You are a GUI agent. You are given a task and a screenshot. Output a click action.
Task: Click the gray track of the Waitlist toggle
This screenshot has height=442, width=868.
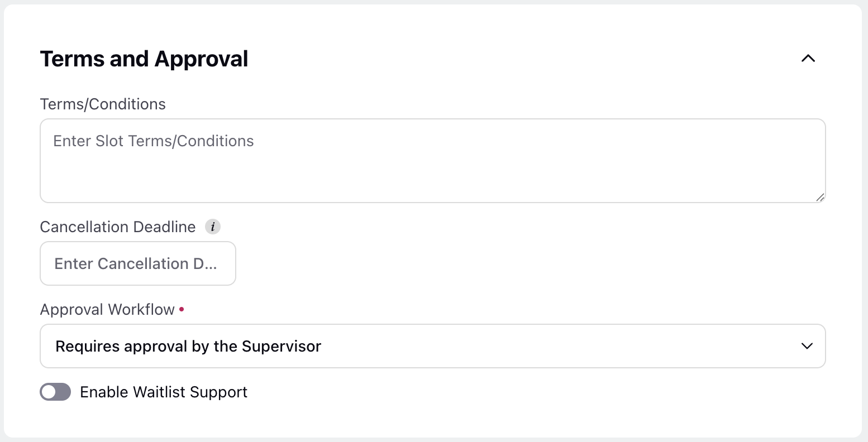tap(63, 392)
